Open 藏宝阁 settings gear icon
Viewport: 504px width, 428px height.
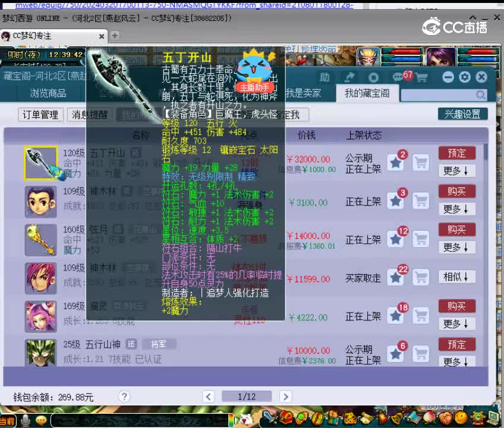tap(464, 77)
